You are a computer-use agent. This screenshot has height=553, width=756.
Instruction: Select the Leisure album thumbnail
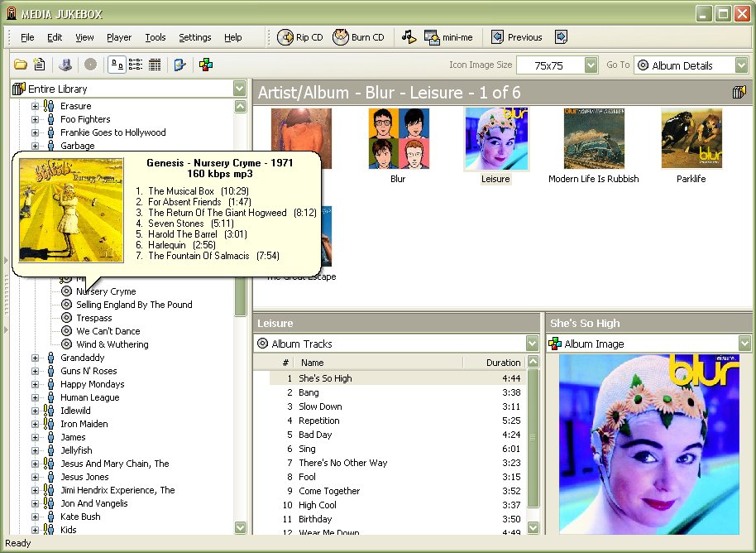point(496,139)
